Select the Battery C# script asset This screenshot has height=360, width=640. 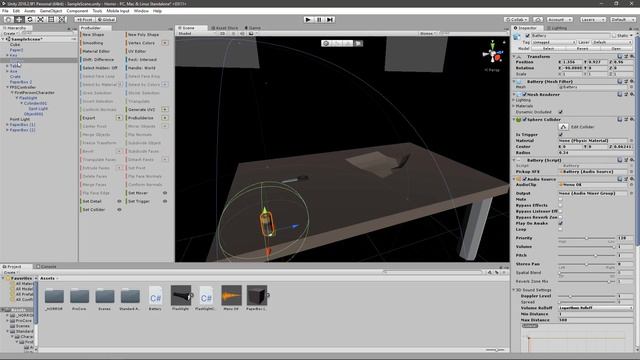pos(156,296)
